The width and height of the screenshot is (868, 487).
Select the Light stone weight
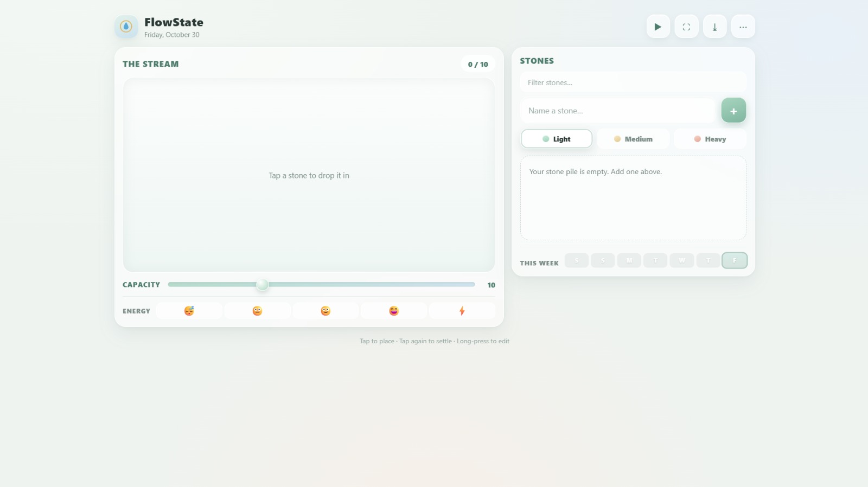click(557, 139)
